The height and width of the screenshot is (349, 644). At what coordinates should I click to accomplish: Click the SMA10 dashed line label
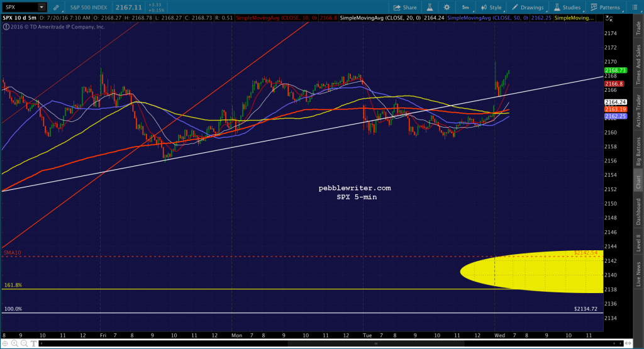[x=13, y=253]
